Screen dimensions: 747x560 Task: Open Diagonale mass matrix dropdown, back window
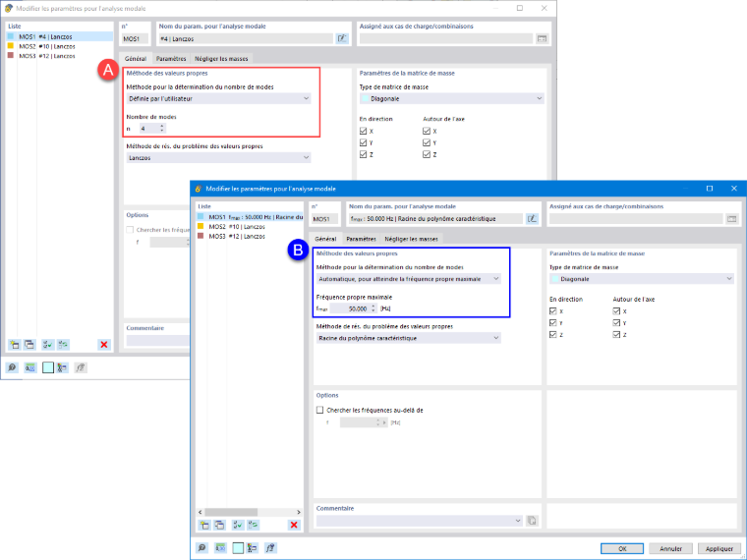coord(451,98)
